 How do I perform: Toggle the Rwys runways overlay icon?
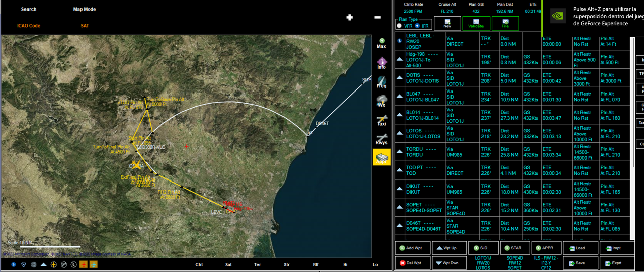coord(382,139)
